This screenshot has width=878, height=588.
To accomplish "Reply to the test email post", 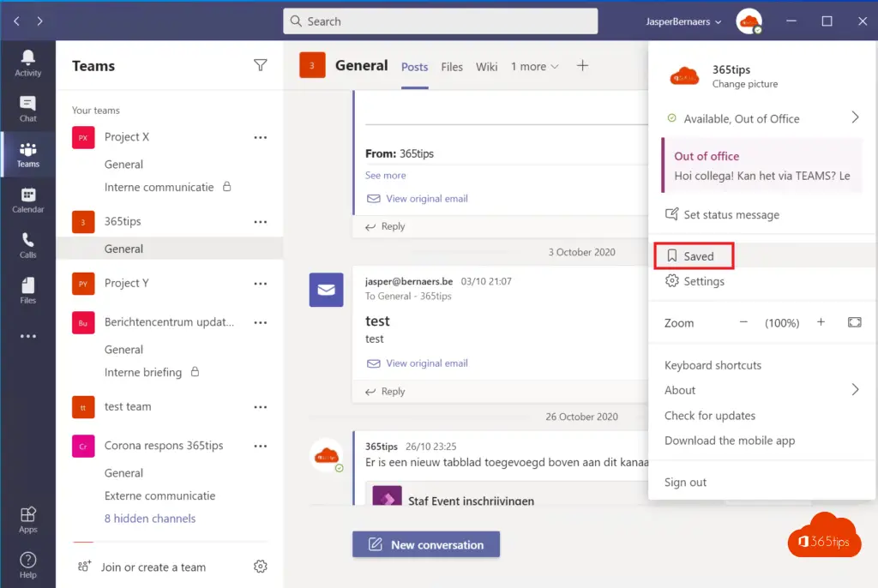I will click(x=385, y=392).
